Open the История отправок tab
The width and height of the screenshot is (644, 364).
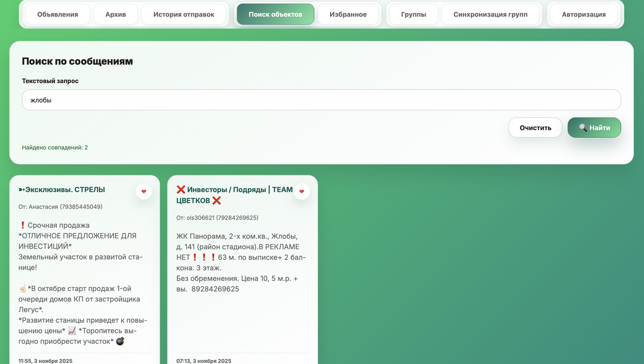click(184, 14)
